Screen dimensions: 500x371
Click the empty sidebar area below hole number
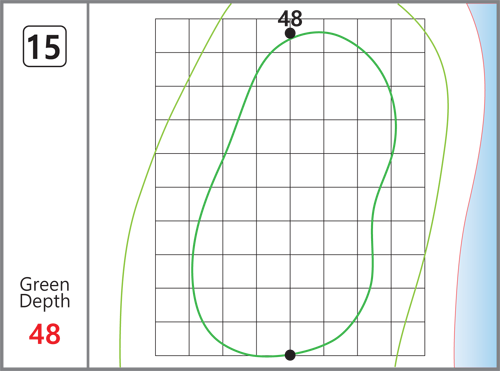pyautogui.click(x=45, y=167)
